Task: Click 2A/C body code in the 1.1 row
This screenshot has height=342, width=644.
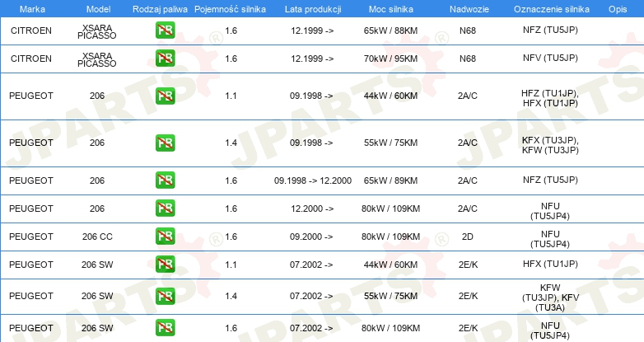Action: 468,96
